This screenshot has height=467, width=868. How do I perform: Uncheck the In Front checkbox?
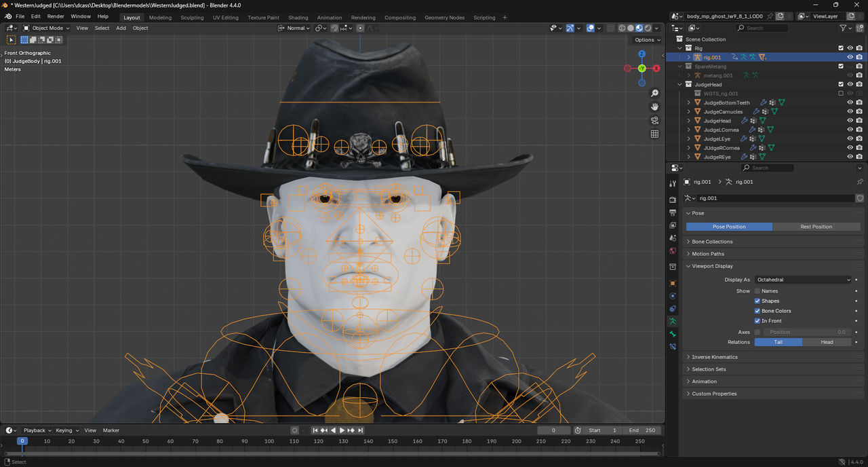coord(757,320)
